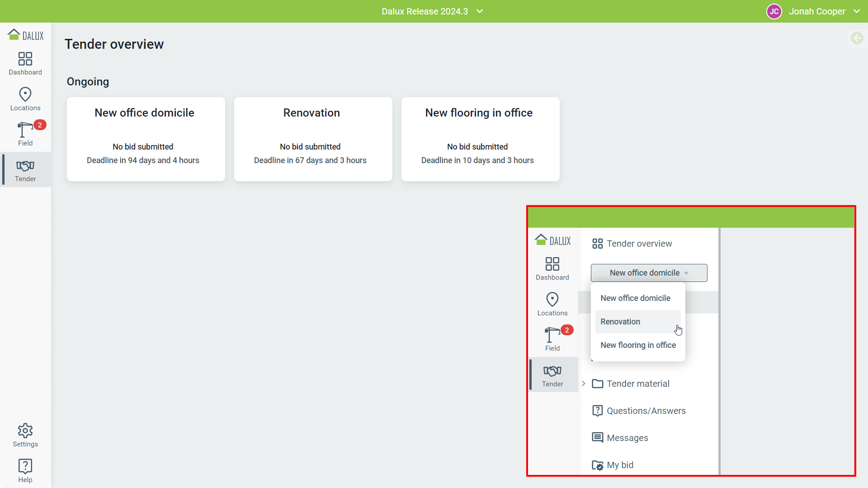868x488 pixels.
Task: Open the Field crane icon
Action: coord(24,130)
